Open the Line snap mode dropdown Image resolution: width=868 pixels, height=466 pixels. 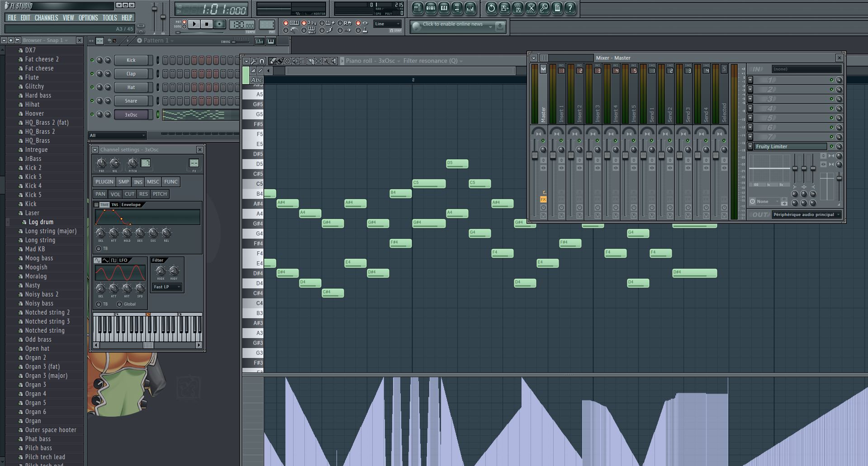point(388,24)
